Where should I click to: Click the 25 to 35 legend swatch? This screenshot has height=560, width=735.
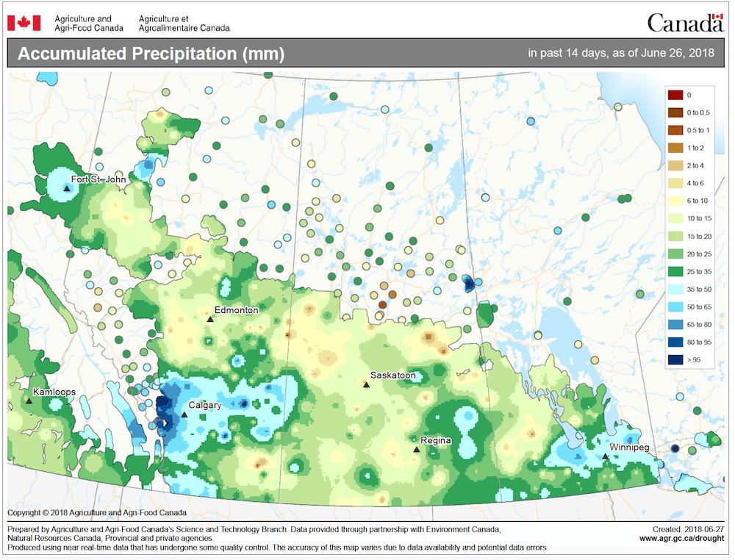675,271
